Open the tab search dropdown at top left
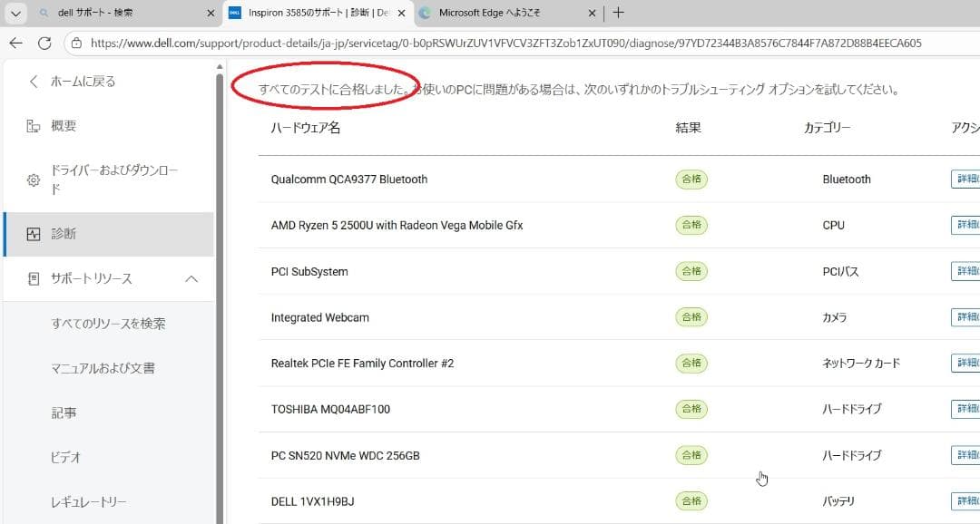 tap(15, 13)
